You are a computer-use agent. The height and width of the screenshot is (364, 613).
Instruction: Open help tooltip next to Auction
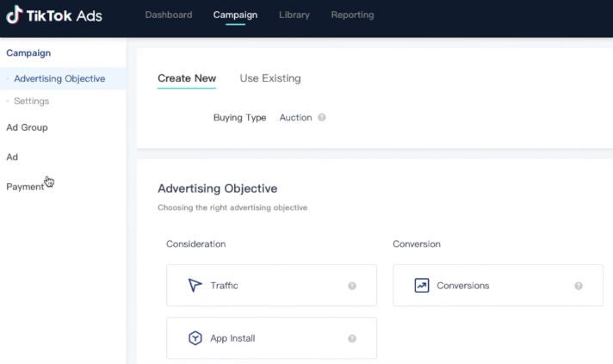click(x=322, y=118)
